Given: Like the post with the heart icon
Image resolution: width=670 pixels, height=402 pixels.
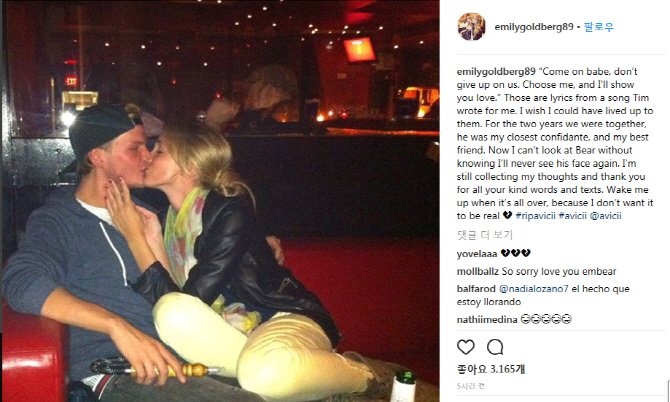Looking at the screenshot, I should (x=466, y=347).
